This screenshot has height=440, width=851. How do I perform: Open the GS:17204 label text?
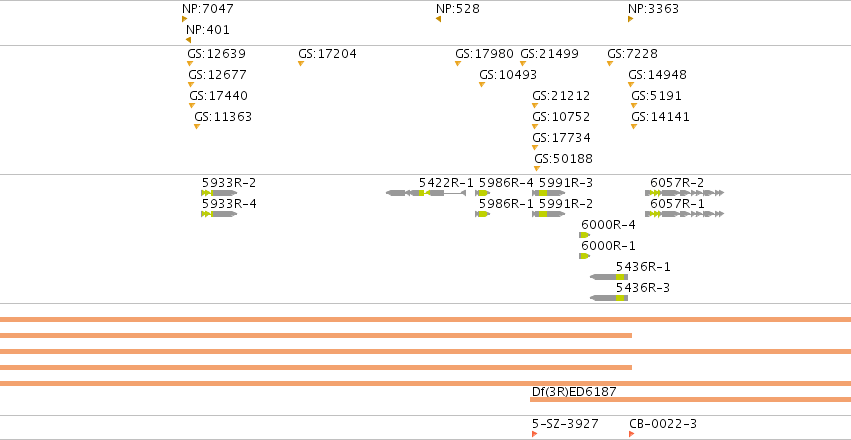(327, 54)
